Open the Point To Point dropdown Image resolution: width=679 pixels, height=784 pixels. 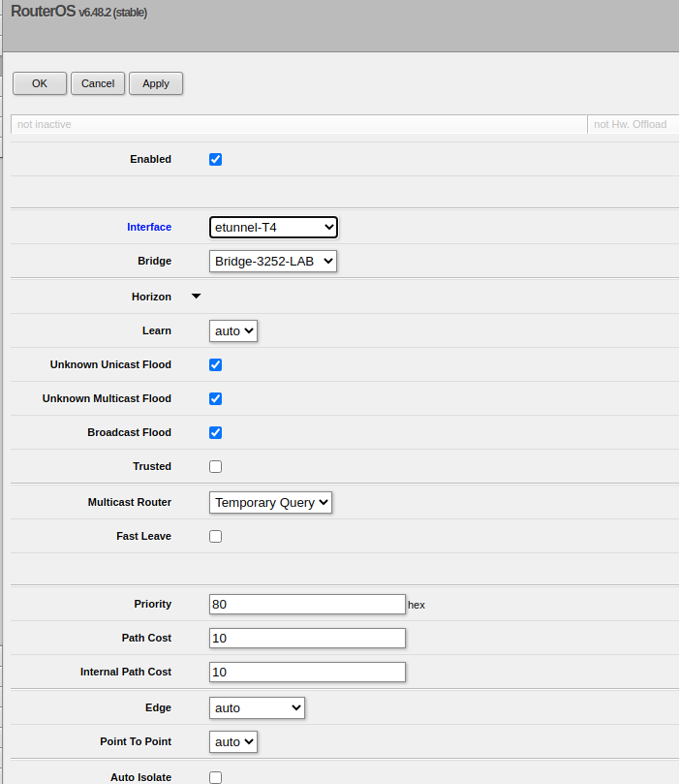tap(233, 741)
